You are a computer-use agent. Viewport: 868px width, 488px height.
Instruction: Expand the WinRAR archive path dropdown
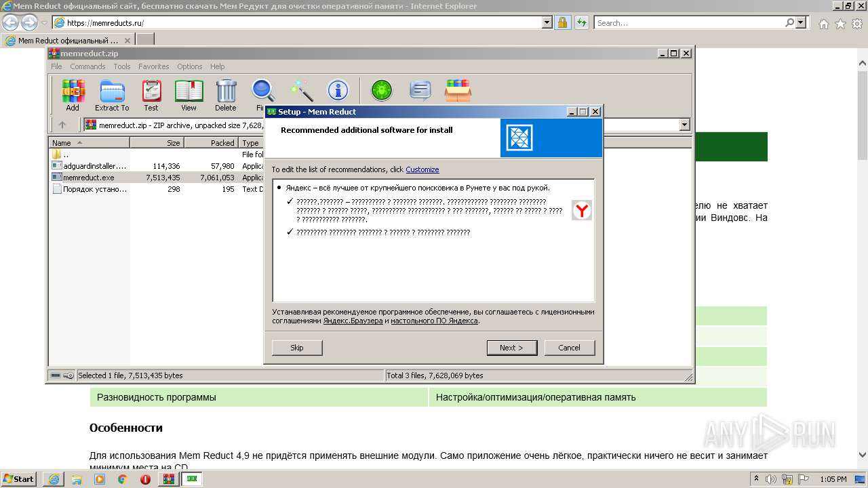tap(684, 125)
